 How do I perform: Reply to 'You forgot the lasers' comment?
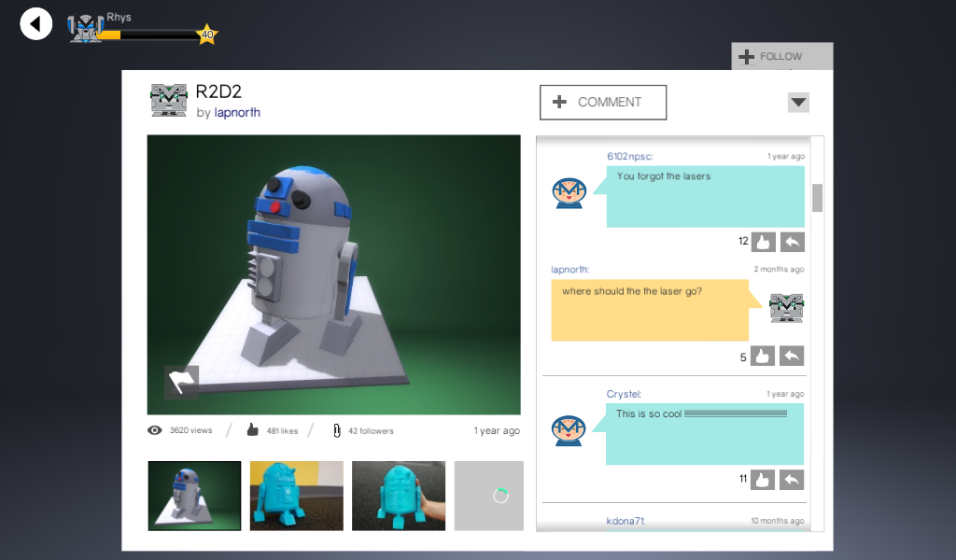792,242
